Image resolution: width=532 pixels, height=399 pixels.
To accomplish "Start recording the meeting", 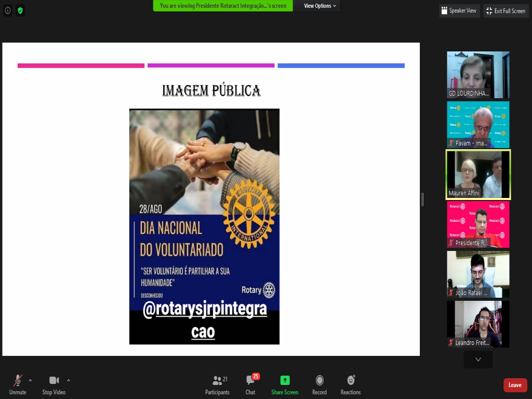I will [320, 384].
